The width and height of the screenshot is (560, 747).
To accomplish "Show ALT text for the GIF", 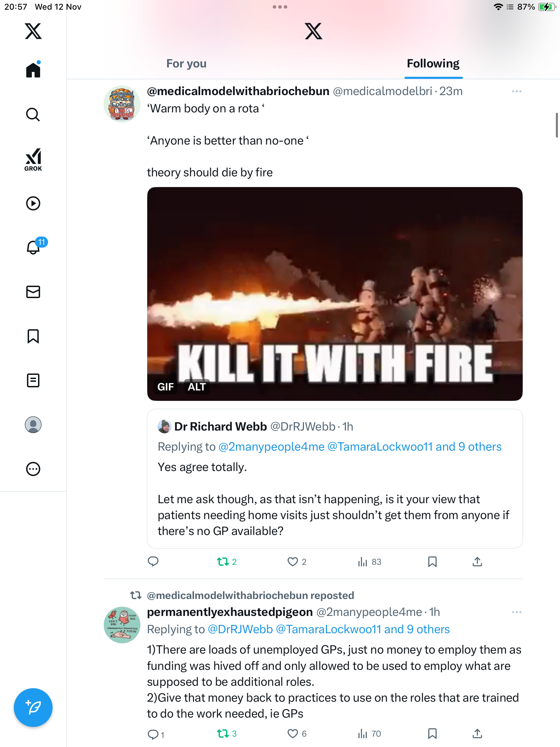I will point(197,387).
